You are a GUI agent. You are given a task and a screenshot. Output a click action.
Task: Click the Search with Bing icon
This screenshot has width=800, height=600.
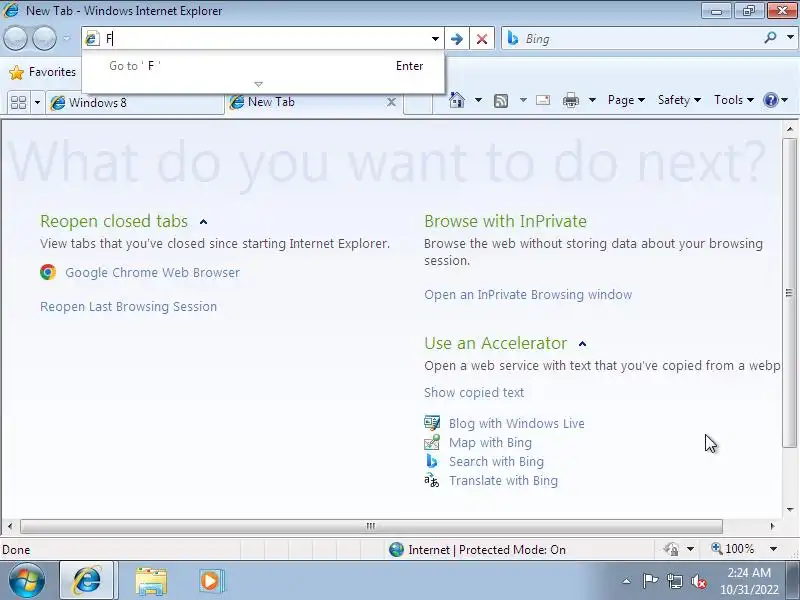432,461
